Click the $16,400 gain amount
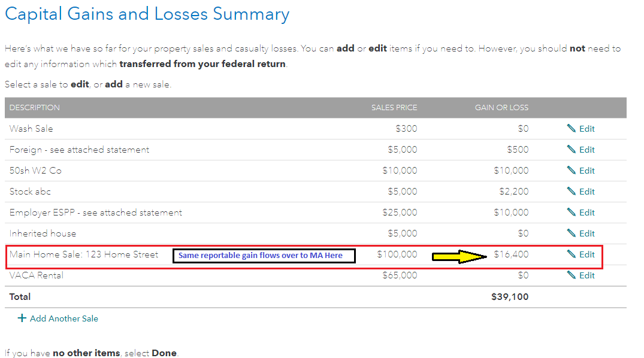This screenshot has width=644, height=358. (511, 254)
